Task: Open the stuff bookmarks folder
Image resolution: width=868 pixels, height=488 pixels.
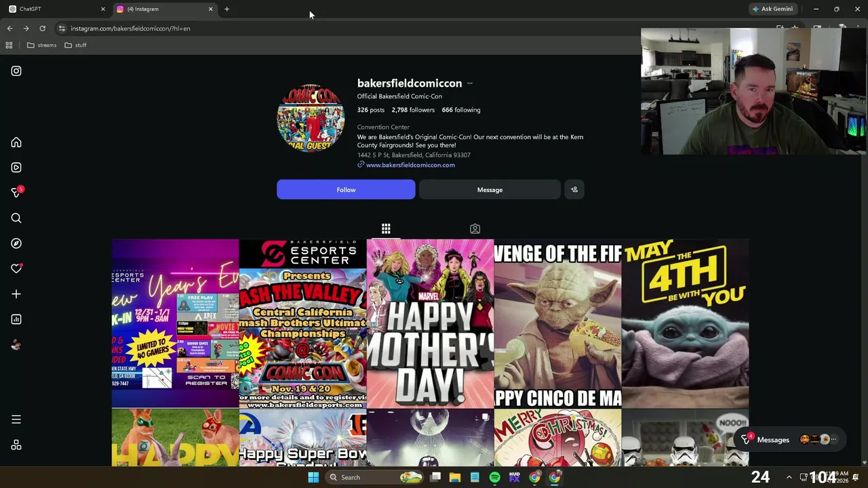Action: click(75, 45)
